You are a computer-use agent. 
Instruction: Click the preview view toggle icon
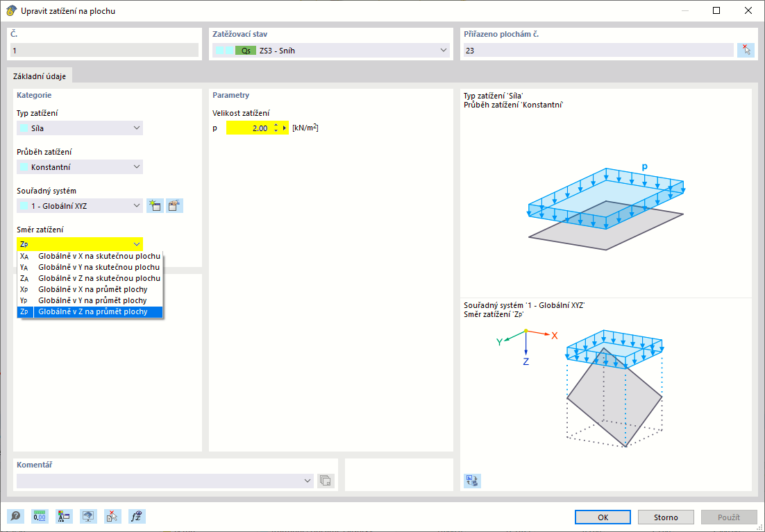472,481
